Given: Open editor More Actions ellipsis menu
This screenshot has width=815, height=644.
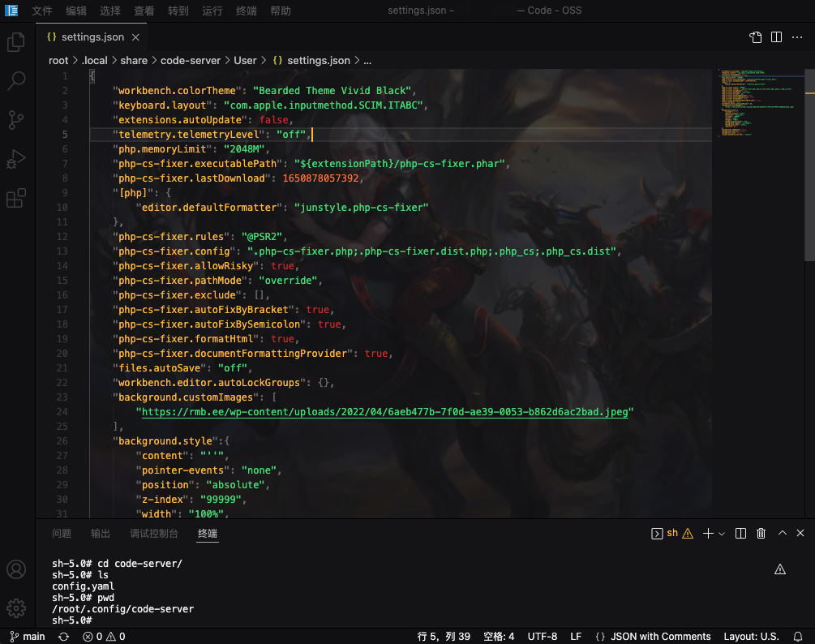Looking at the screenshot, I should (798, 37).
